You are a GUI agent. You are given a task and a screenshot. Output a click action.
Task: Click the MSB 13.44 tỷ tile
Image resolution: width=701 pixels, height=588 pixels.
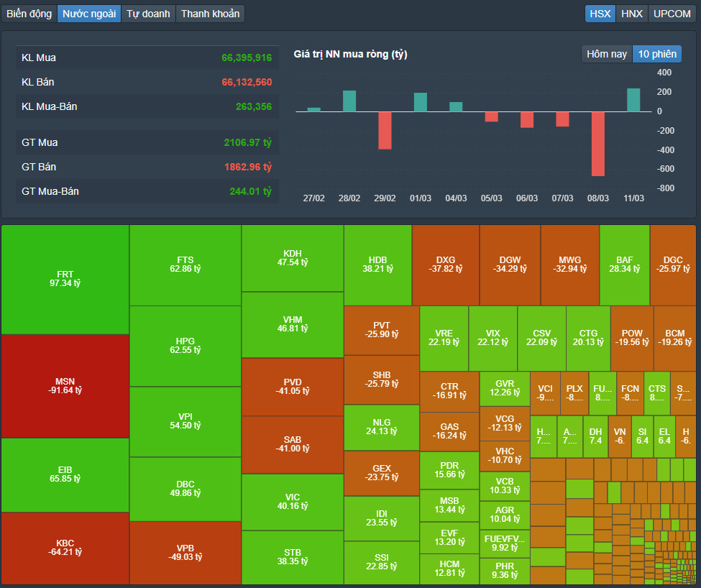coord(449,506)
